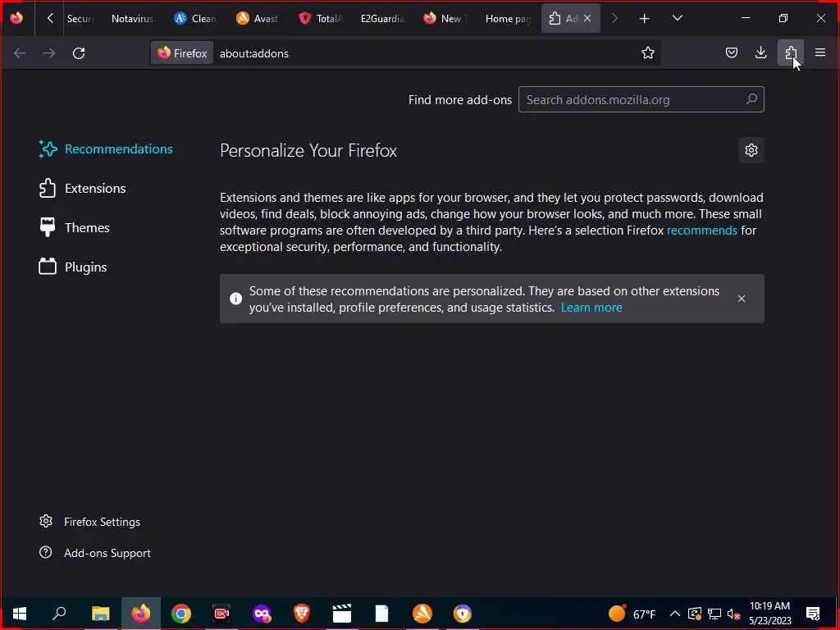The height and width of the screenshot is (630, 840).
Task: Open the Plugins category
Action: (73, 267)
